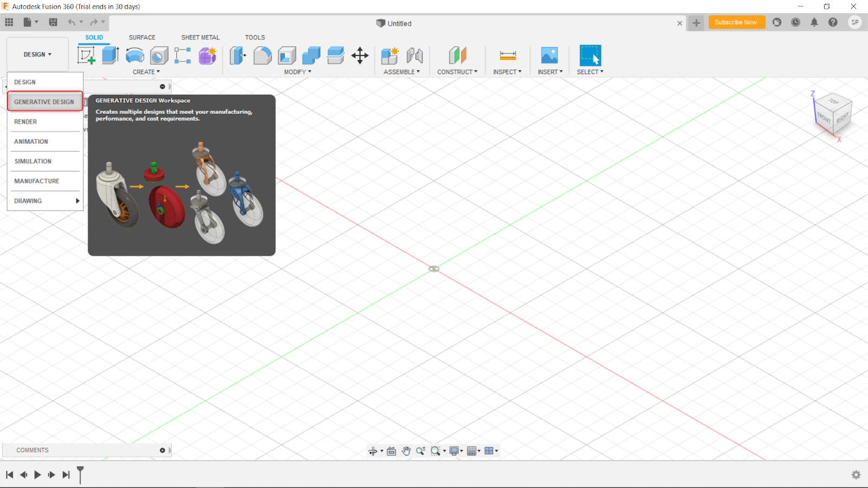Choose the GENERATIVE DESIGN workspace
The width and height of the screenshot is (868, 488).
pos(44,101)
